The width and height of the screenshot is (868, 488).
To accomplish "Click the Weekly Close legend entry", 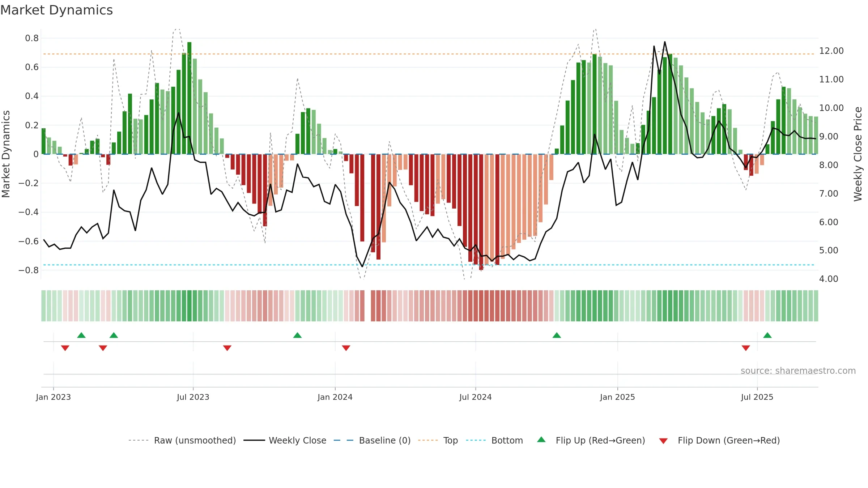I will click(285, 440).
